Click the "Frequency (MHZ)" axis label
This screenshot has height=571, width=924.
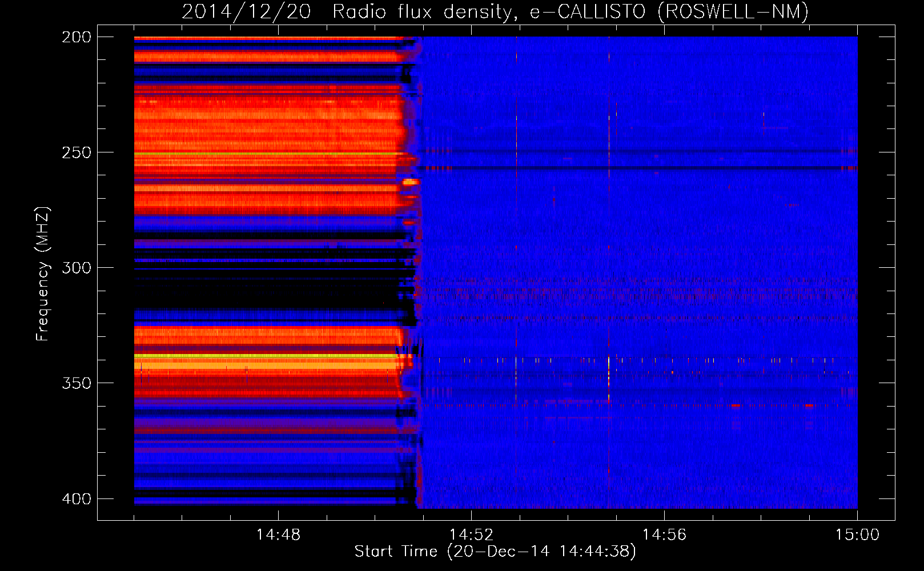coord(42,274)
